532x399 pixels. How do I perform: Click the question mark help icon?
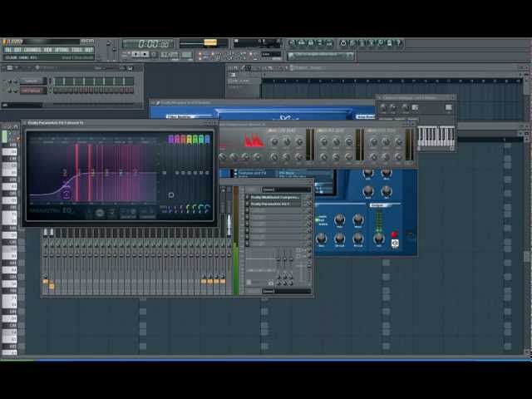399,43
